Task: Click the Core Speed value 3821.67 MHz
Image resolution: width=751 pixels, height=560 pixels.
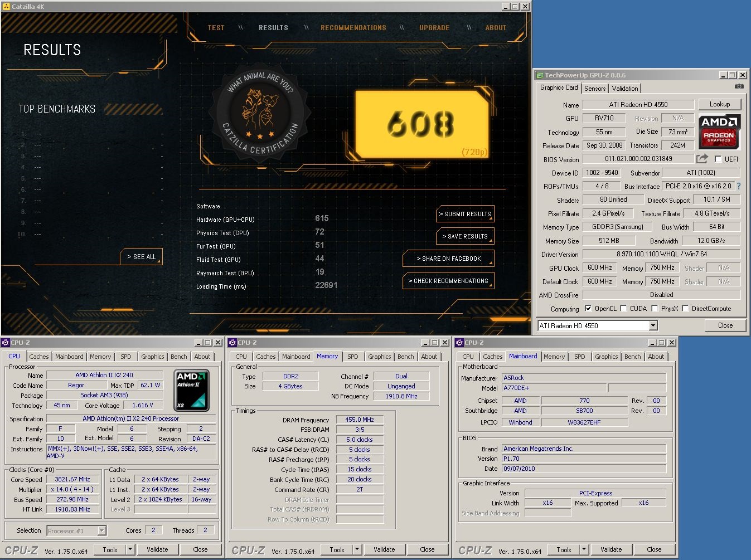Action: point(72,479)
